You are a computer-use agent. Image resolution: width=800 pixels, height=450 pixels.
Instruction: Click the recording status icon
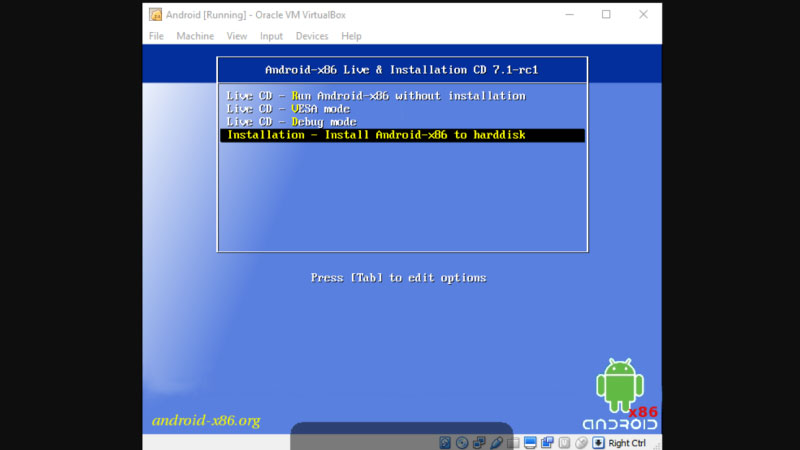coord(547,442)
